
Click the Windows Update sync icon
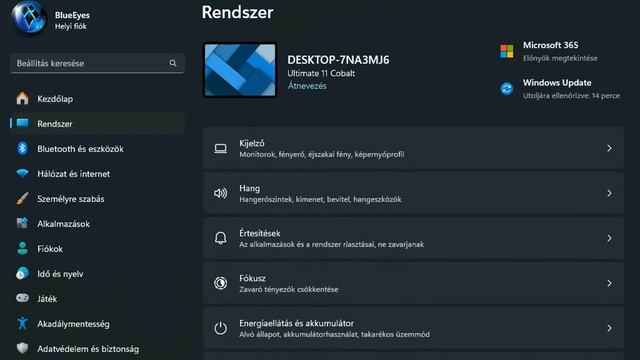click(x=507, y=89)
